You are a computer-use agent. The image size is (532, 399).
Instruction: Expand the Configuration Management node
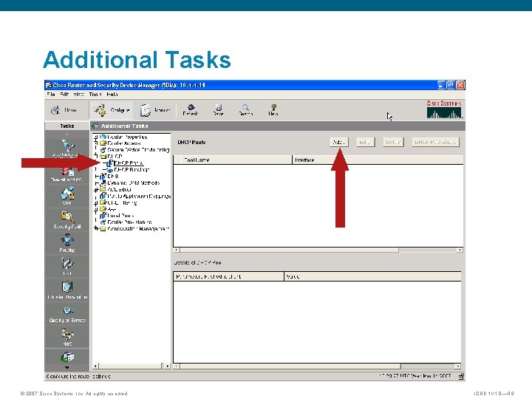pyautogui.click(x=96, y=229)
